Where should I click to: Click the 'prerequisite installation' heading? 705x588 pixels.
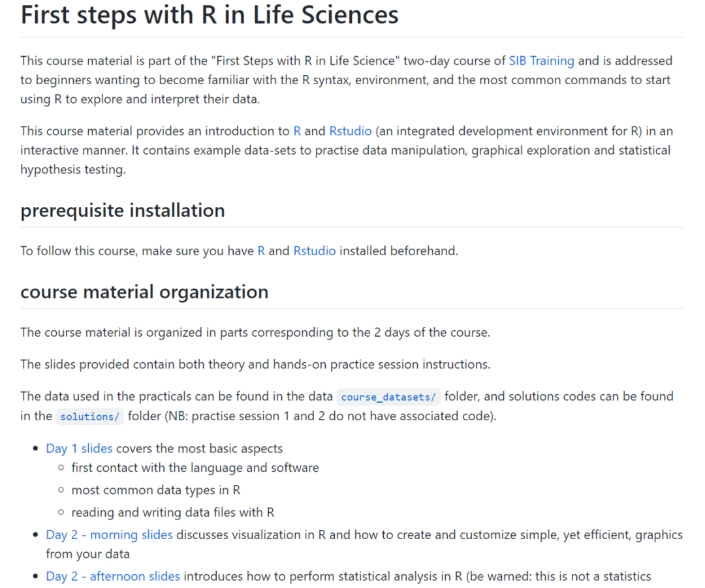pyautogui.click(x=123, y=211)
